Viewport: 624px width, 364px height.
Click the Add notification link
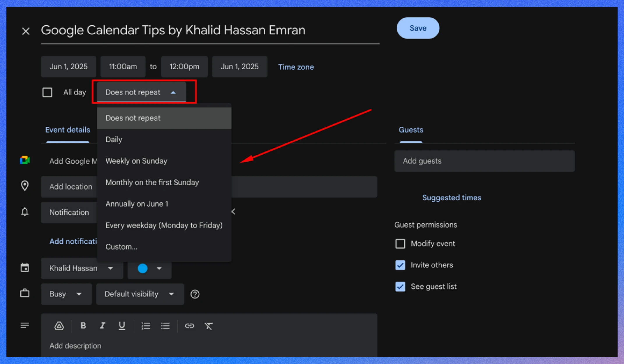pos(73,241)
